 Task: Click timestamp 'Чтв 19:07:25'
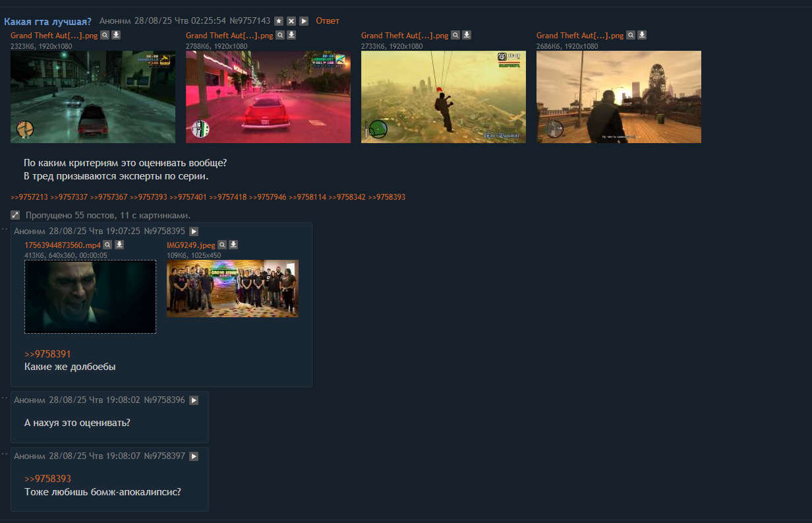point(115,231)
